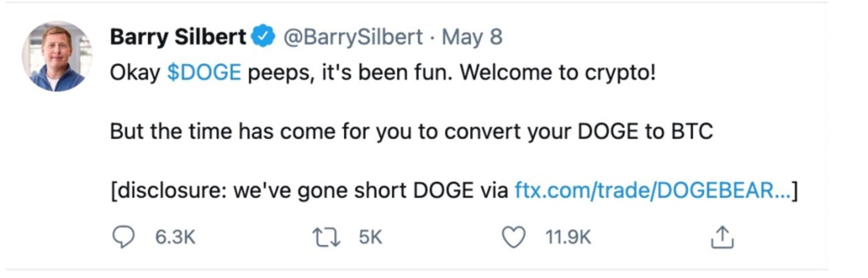Open the Barry Silbert display name

(178, 38)
